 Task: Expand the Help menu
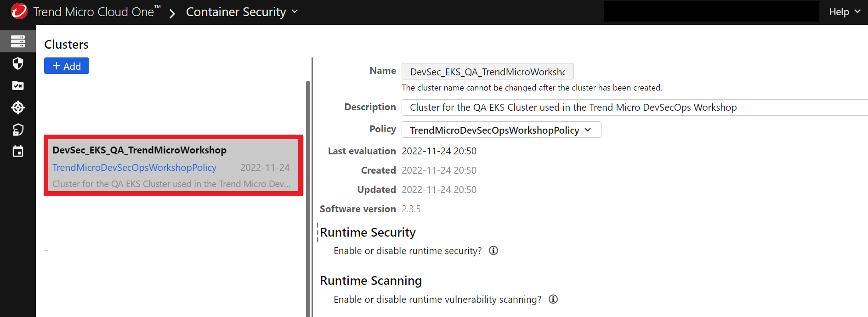(x=845, y=12)
